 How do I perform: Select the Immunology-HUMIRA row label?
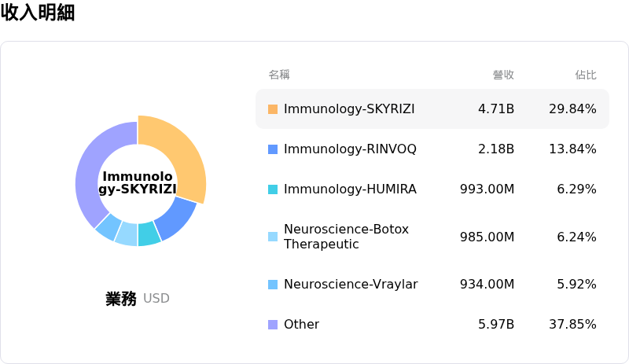pyautogui.click(x=350, y=189)
